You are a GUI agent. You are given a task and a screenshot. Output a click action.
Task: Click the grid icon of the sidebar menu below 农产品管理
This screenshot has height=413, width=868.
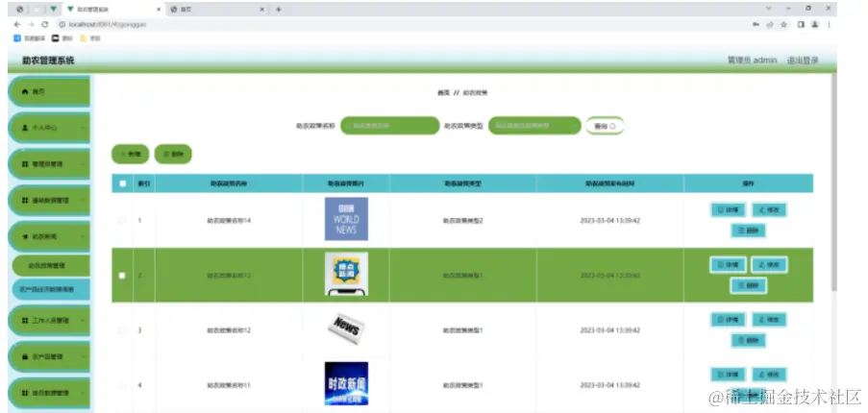[x=24, y=393]
